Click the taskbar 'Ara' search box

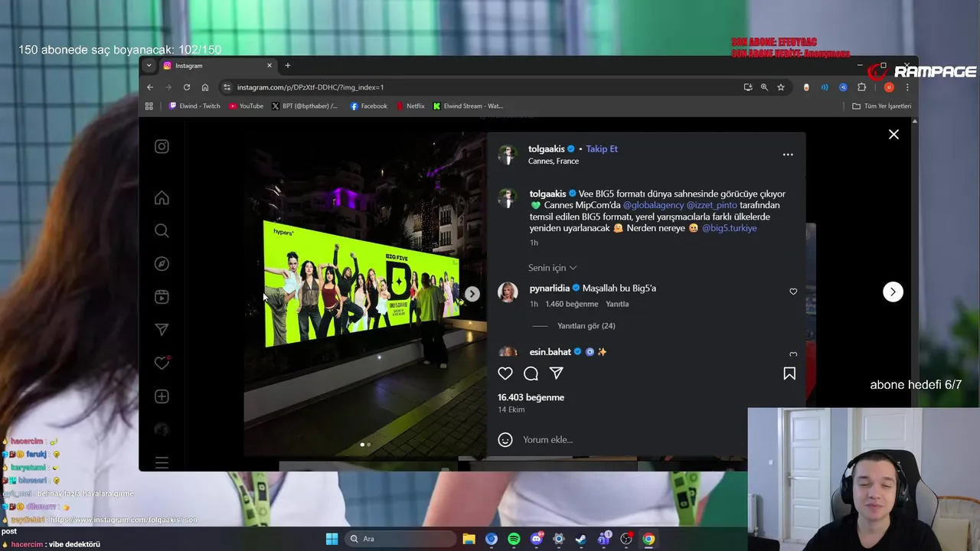click(x=400, y=539)
